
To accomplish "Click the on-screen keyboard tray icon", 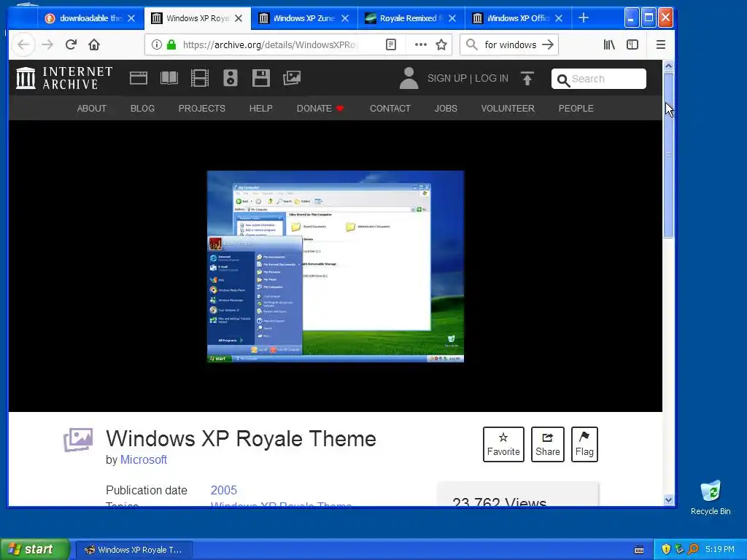I will [639, 550].
